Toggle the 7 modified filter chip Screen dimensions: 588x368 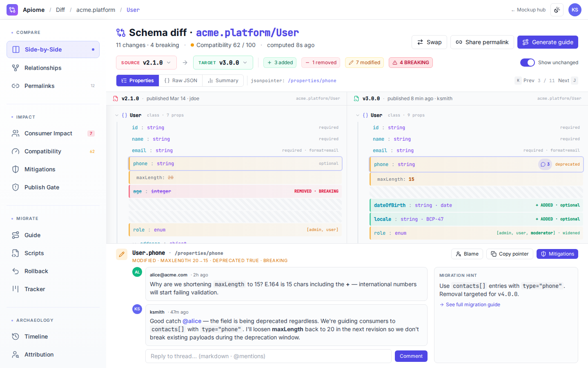point(364,63)
